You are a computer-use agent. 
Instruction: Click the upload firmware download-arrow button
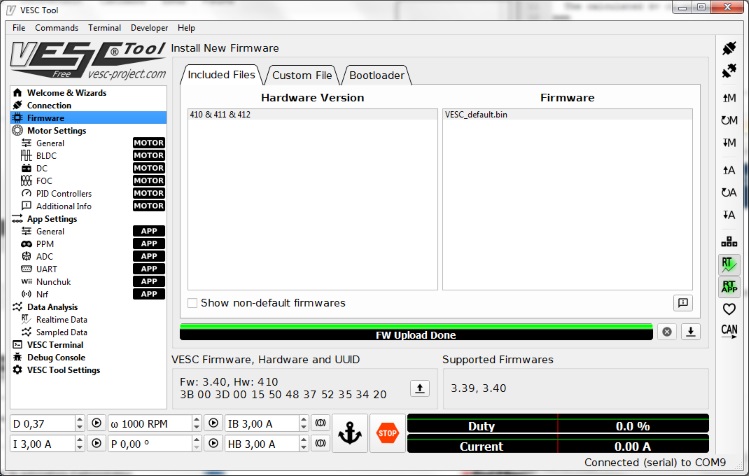690,332
